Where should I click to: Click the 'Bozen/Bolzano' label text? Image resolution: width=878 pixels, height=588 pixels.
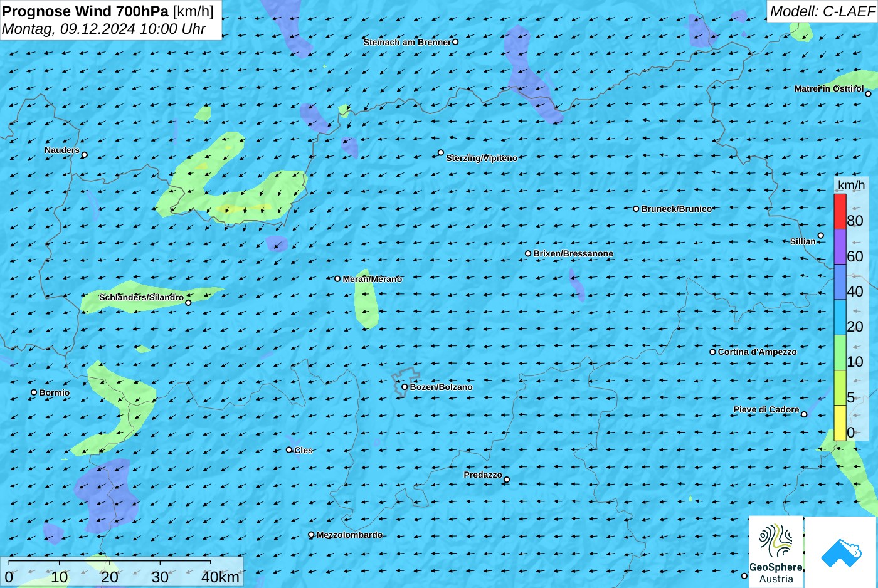(442, 387)
